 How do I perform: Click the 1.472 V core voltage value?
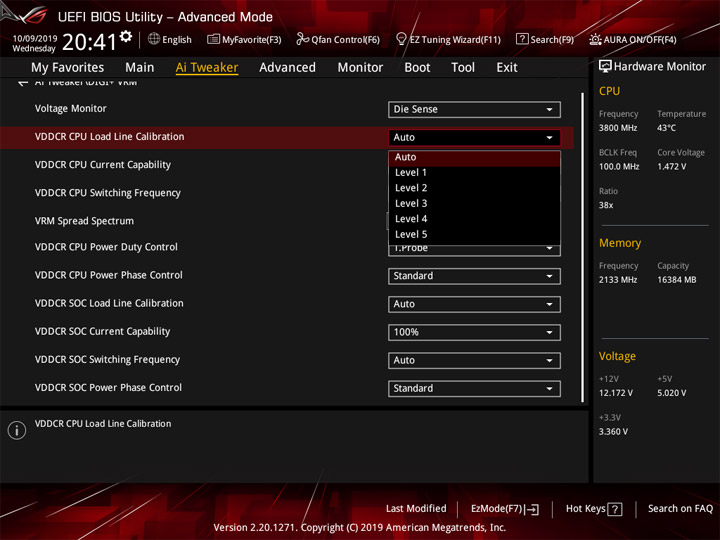671,167
